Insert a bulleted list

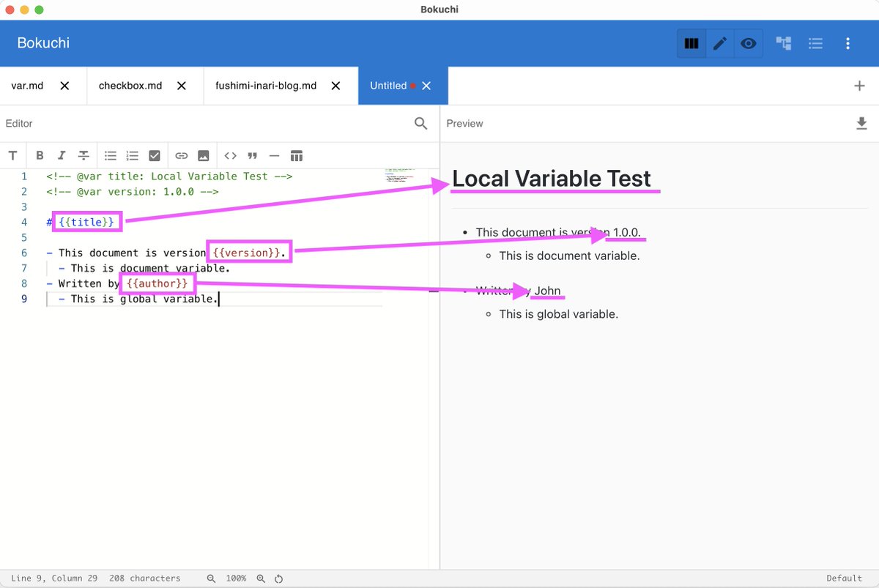111,155
